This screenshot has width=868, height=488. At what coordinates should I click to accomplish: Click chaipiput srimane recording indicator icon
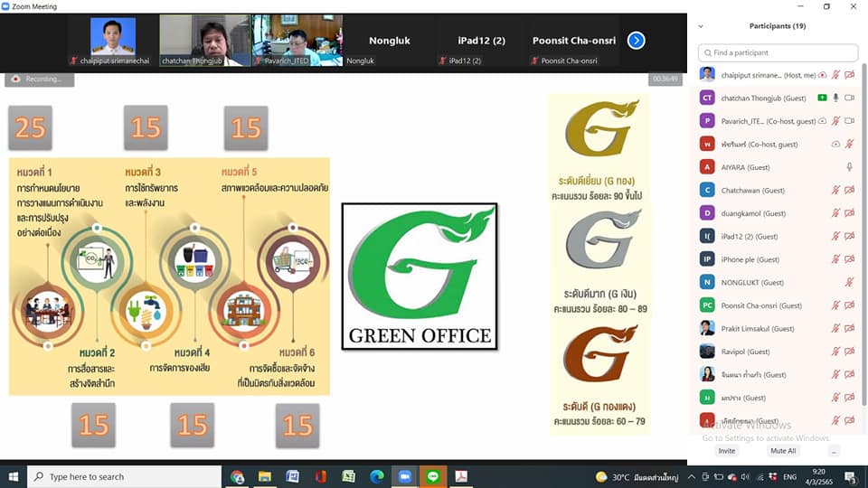(823, 75)
